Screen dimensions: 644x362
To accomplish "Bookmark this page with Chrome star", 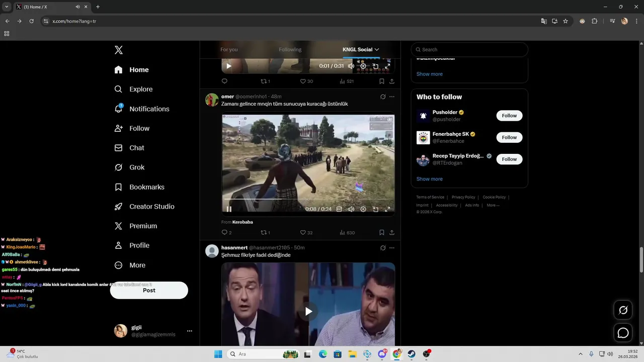I will [x=566, y=21].
